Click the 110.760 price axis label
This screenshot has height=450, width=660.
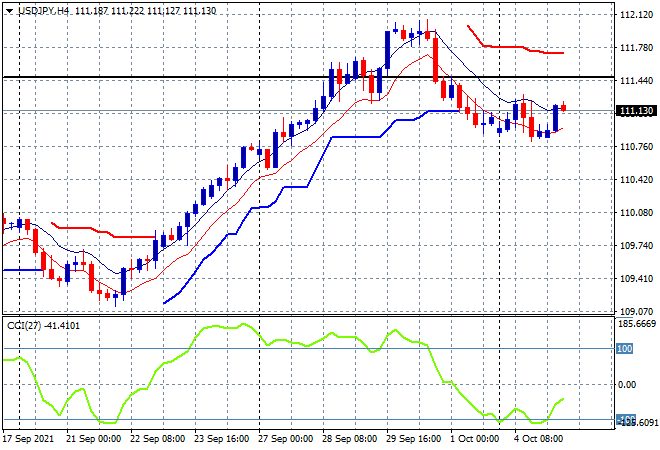click(x=636, y=147)
